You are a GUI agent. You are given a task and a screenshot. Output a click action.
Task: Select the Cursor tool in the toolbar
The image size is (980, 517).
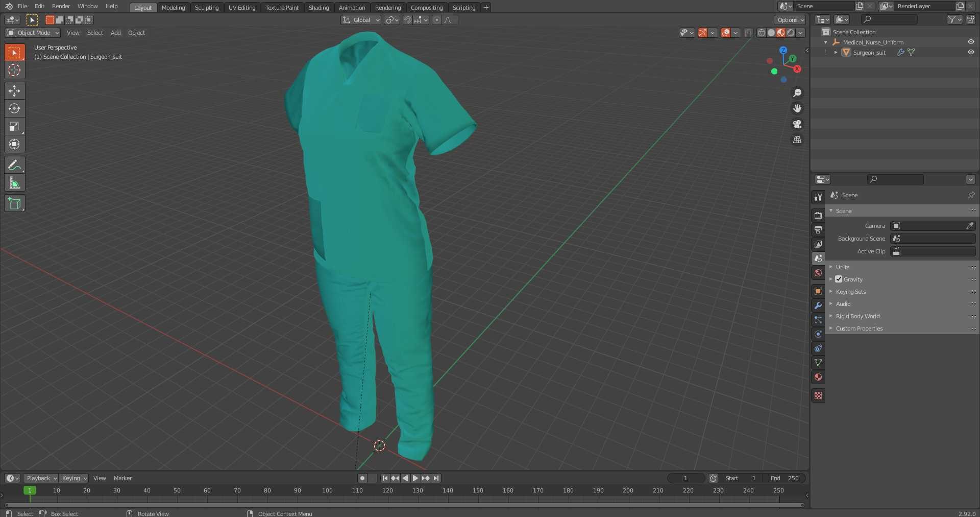point(14,70)
